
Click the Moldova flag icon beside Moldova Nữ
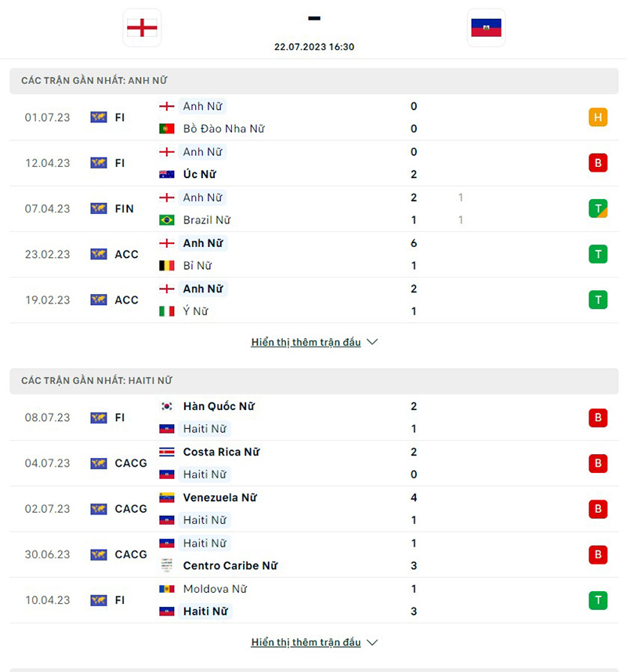166,589
